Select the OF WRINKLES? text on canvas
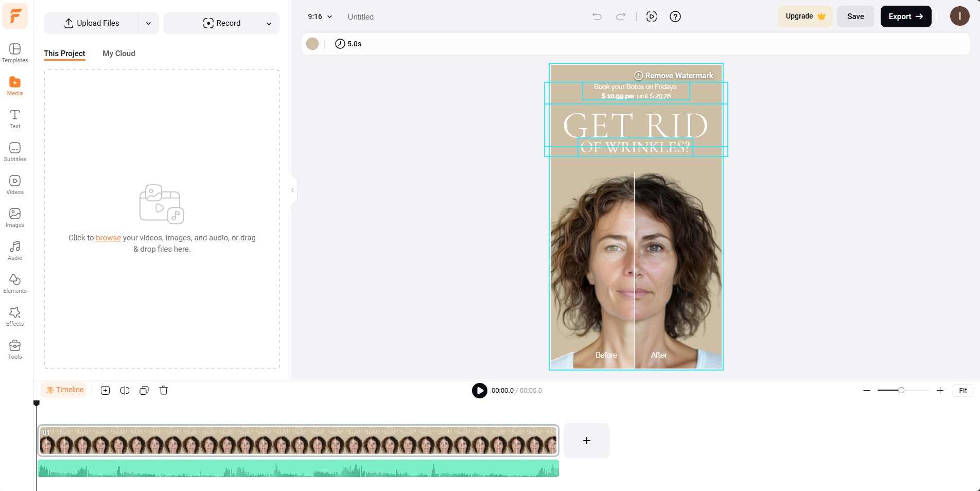980x491 pixels. pos(636,147)
